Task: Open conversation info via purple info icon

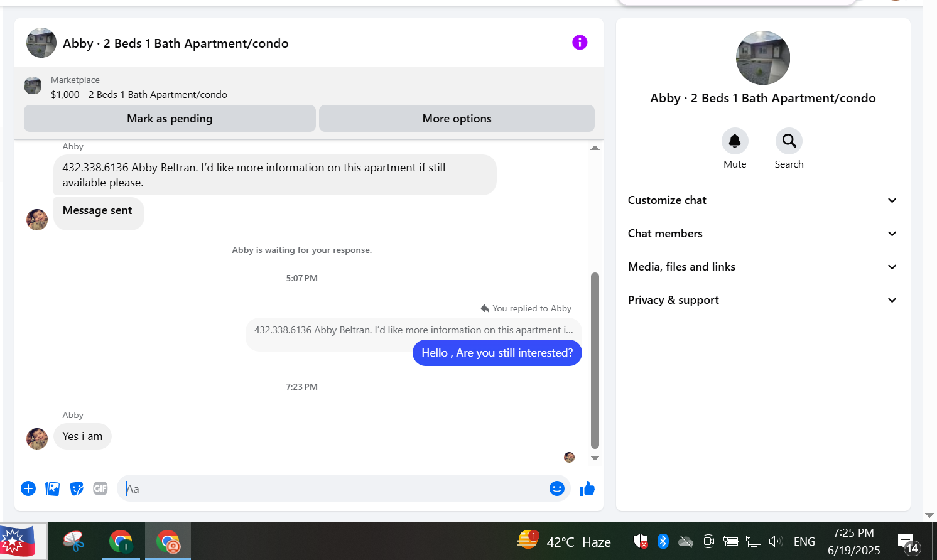Action: (x=580, y=42)
